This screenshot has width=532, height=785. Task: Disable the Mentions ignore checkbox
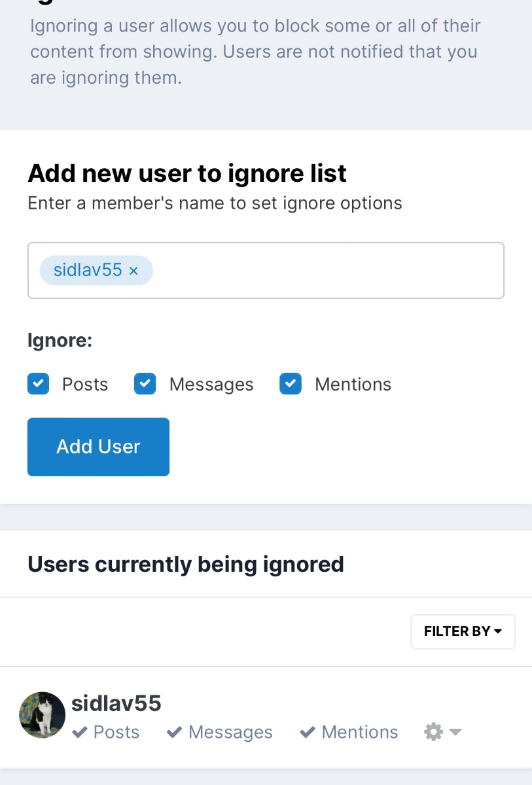coord(291,384)
